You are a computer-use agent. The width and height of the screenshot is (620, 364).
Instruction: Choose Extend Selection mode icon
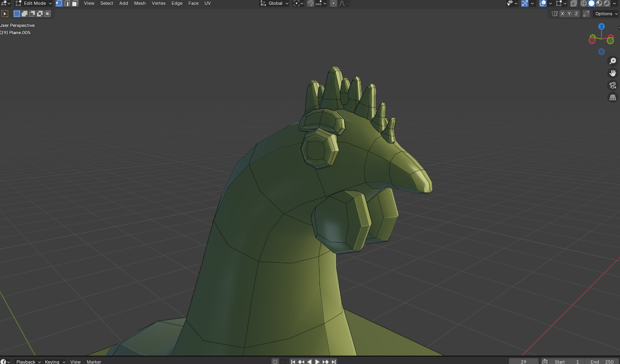tap(25, 14)
